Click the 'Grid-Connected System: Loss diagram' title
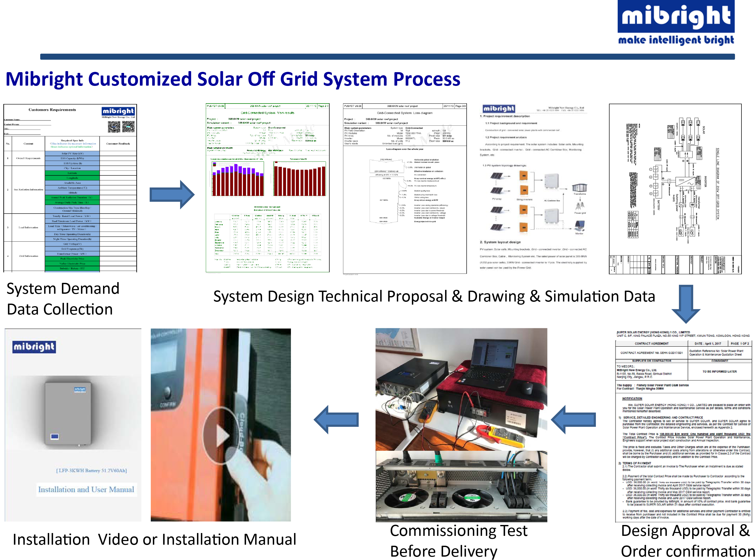Image resolution: width=756 pixels, height=560 pixels. tap(404, 113)
